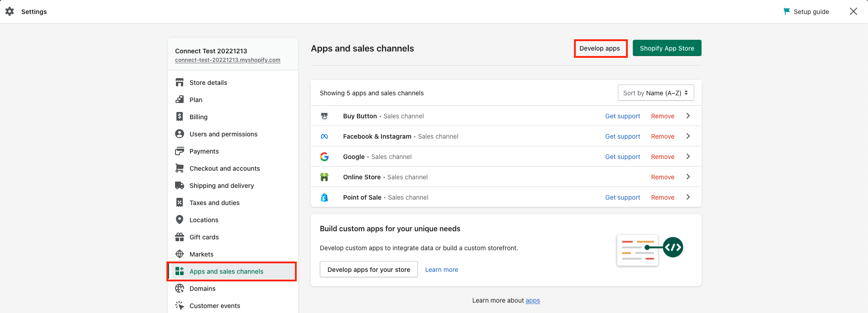Viewport: 868px width, 313px height.
Task: Click the Develop apps button
Action: (x=600, y=48)
